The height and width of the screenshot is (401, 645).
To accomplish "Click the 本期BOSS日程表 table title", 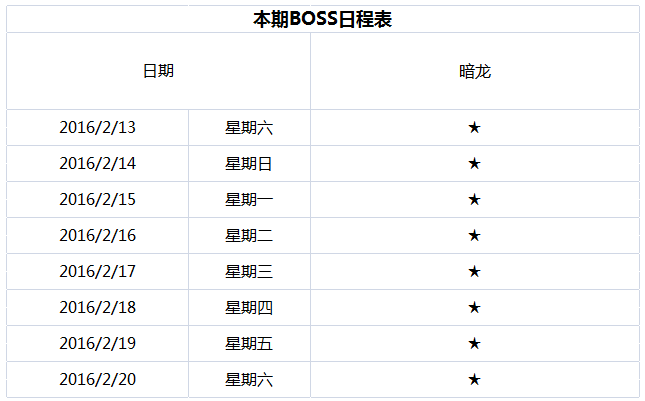I will point(321,19).
